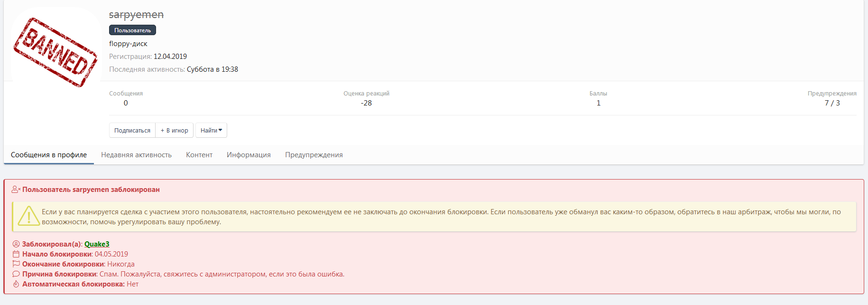Click the yellow warning triangle icon
868x305 pixels.
(x=28, y=216)
